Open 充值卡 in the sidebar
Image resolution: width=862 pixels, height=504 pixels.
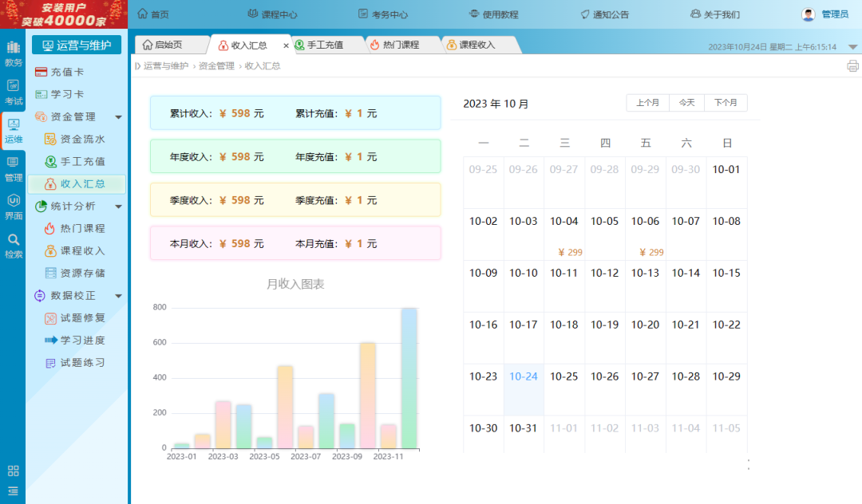point(67,73)
